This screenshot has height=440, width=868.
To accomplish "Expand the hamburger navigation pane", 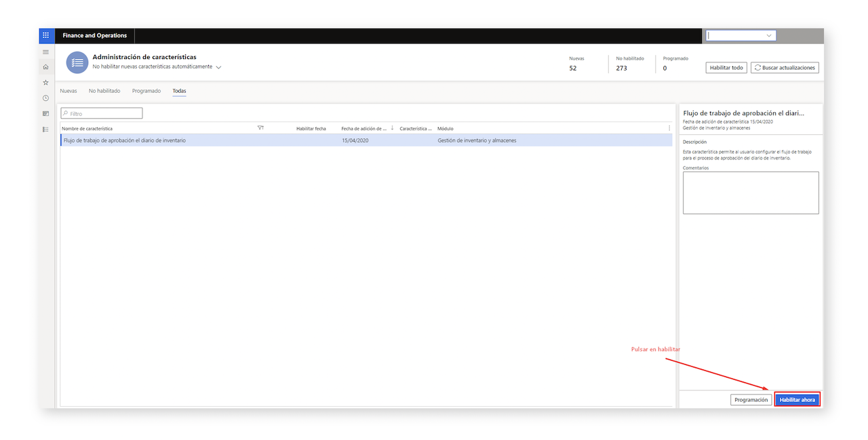I will 45,52.
